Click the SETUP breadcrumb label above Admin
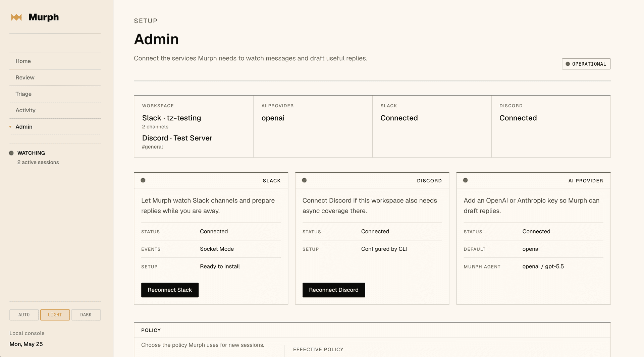Screen dimensions: 644x357 (146, 21)
